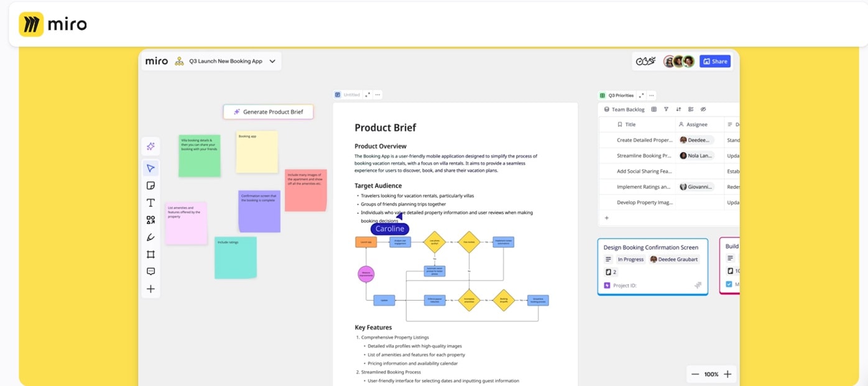The image size is (868, 386).
Task: Open the Q3 Launch New Booking App dropdown arrow
Action: click(272, 61)
